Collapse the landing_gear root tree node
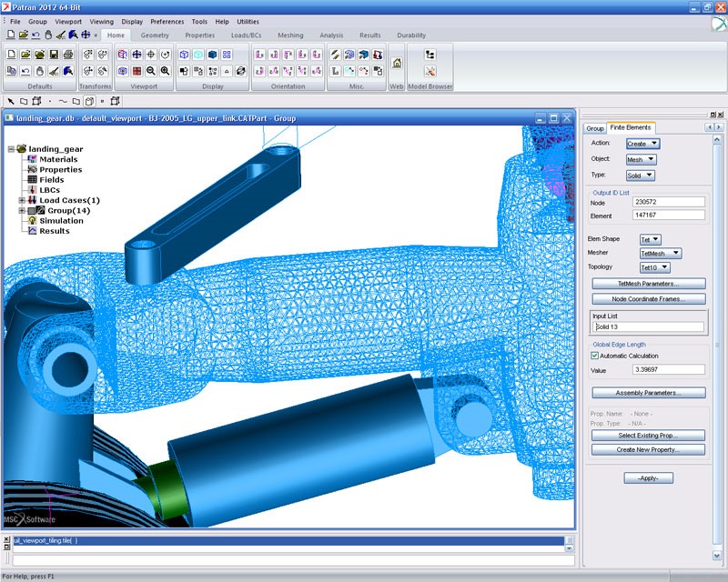Screen dimensions: 728x582 point(11,149)
